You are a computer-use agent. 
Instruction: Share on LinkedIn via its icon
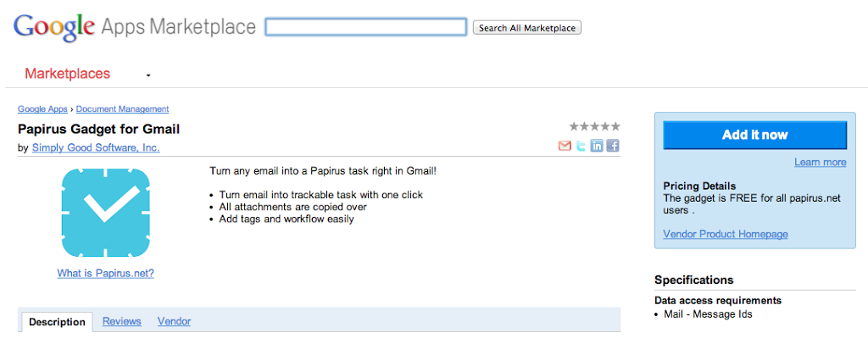(x=596, y=146)
